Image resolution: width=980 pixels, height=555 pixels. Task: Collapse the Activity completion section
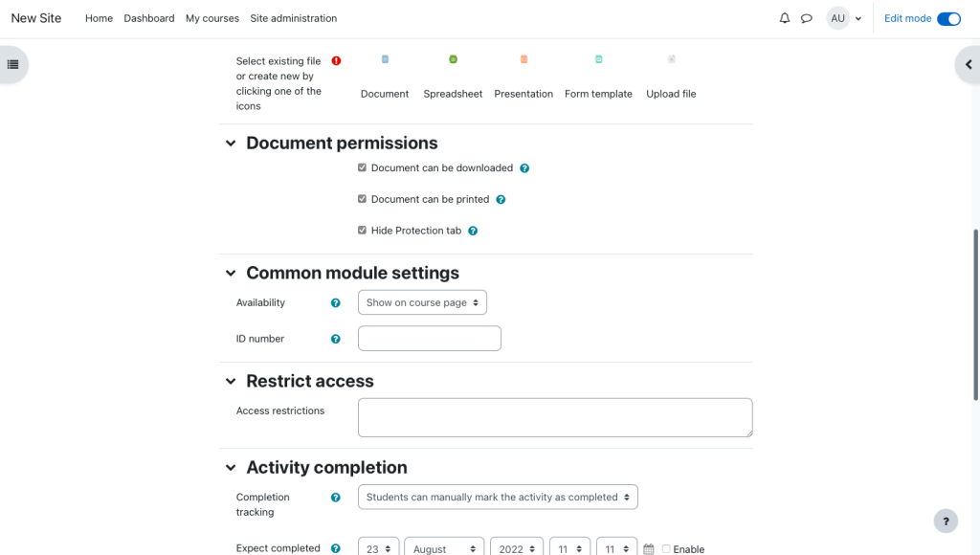coord(230,468)
